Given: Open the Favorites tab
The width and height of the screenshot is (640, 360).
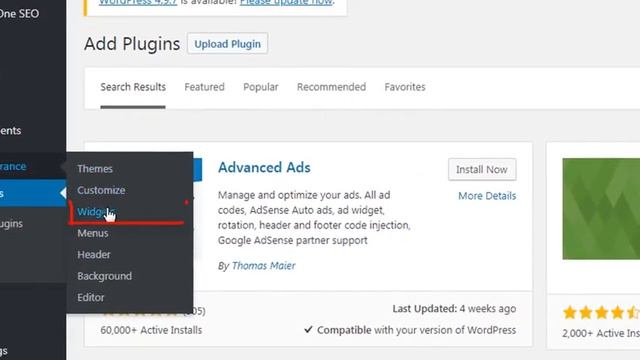Looking at the screenshot, I should 405,87.
